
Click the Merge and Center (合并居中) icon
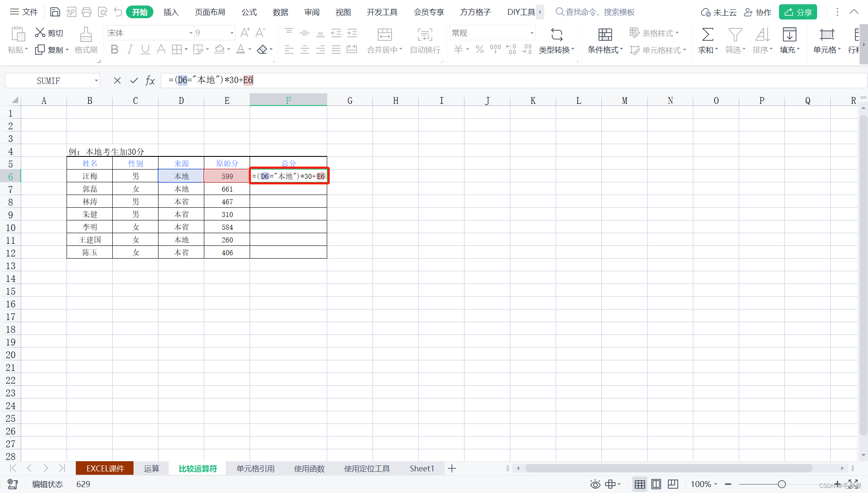(x=384, y=35)
